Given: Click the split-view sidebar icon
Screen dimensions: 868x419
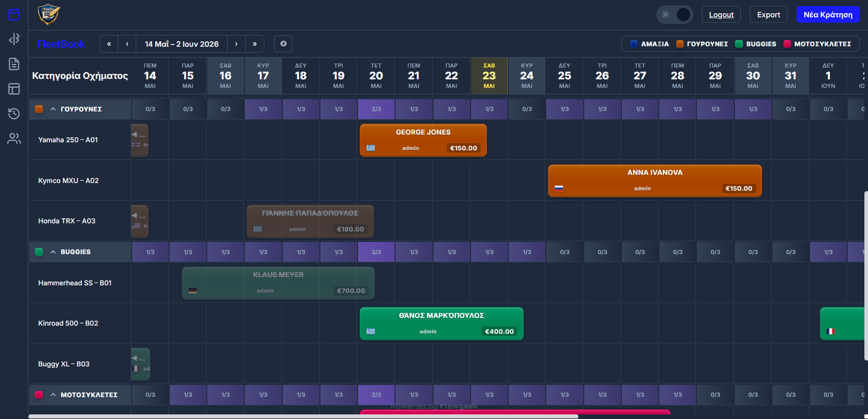Looking at the screenshot, I should [14, 39].
